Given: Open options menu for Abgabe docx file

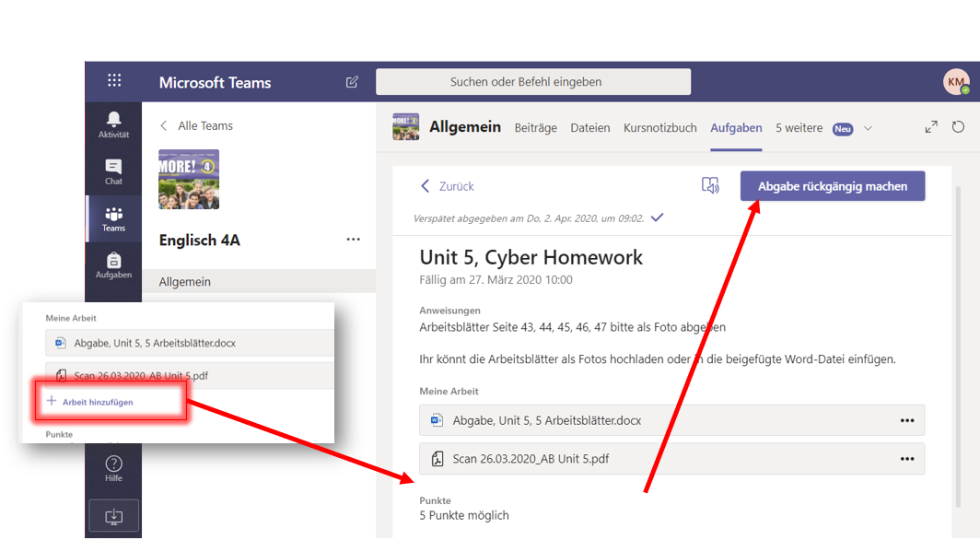Looking at the screenshot, I should pyautogui.click(x=906, y=420).
